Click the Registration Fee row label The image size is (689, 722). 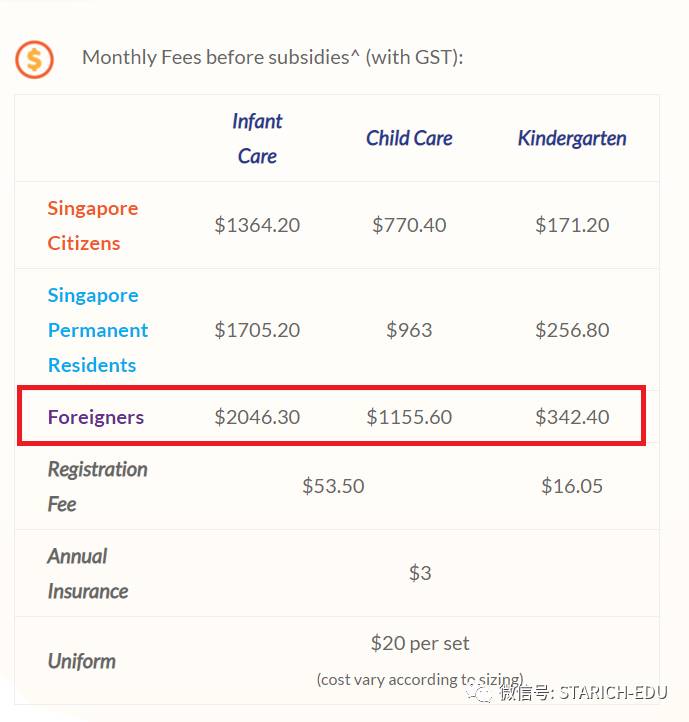pos(96,486)
